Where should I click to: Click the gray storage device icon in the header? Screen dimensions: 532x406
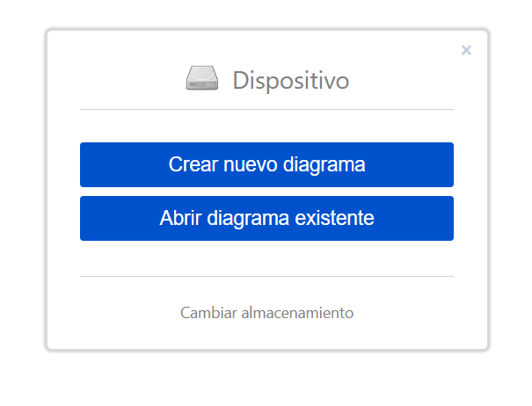pyautogui.click(x=201, y=80)
